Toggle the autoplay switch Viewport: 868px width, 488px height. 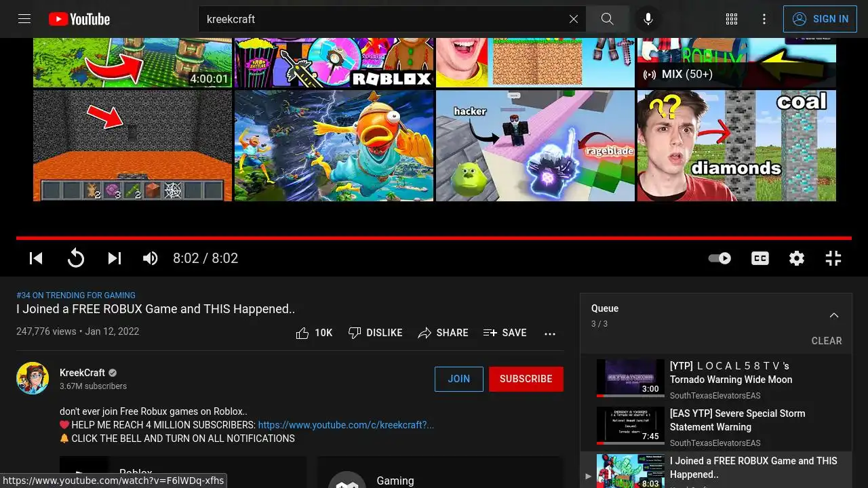click(x=719, y=258)
